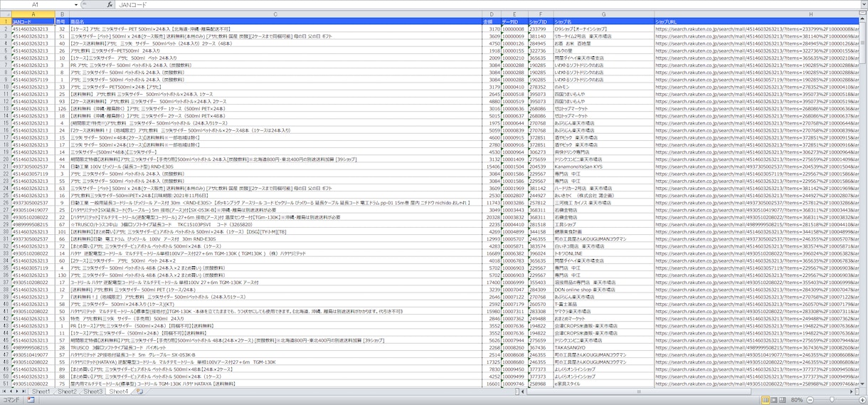Select column D header
Viewport: 868px width, 405px height.
[x=492, y=14]
